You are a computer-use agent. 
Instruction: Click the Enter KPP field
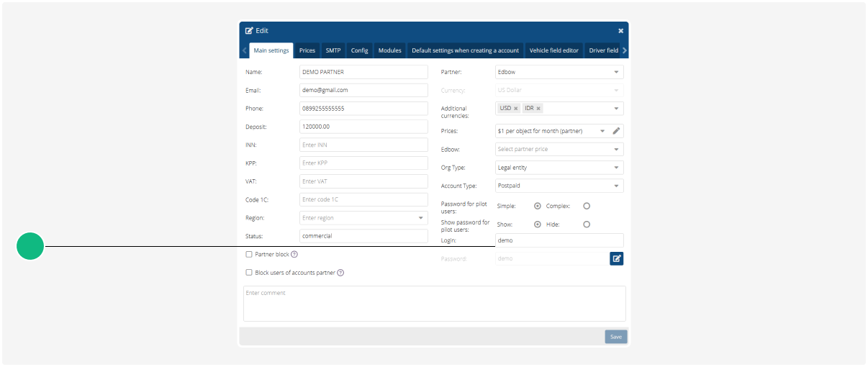tap(363, 163)
